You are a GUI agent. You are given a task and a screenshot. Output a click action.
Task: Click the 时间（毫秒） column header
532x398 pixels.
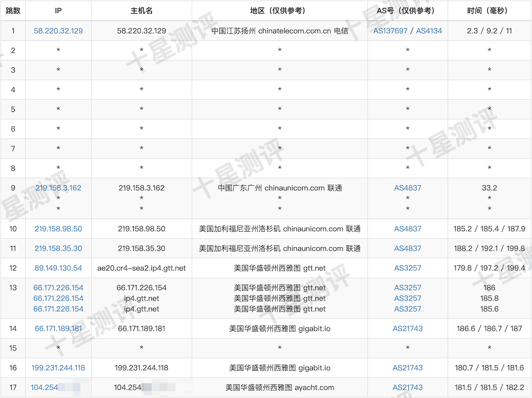489,11
